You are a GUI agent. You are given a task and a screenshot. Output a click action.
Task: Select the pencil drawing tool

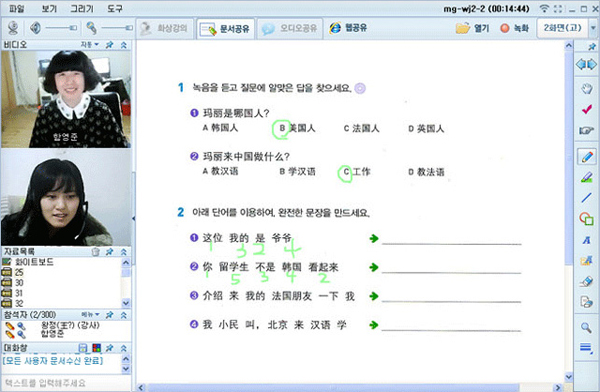pyautogui.click(x=587, y=157)
